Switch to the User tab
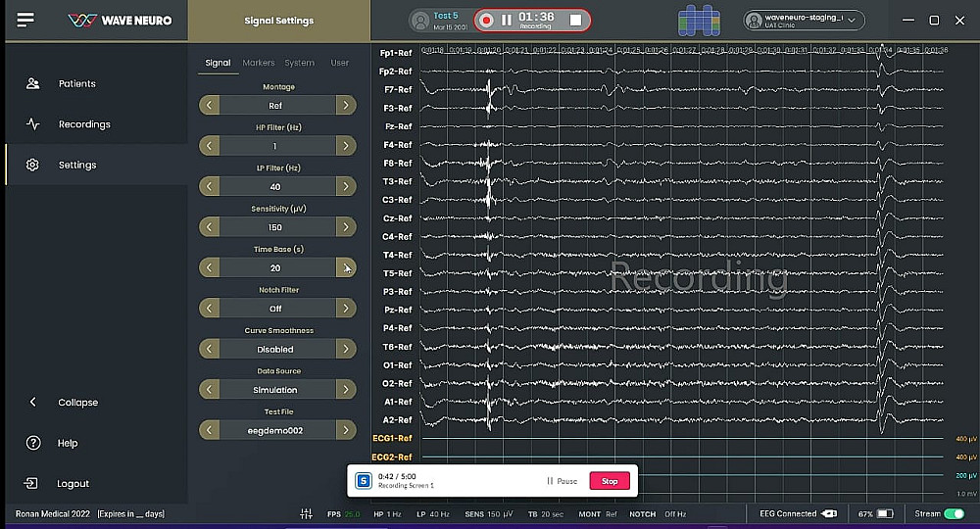 click(x=339, y=63)
